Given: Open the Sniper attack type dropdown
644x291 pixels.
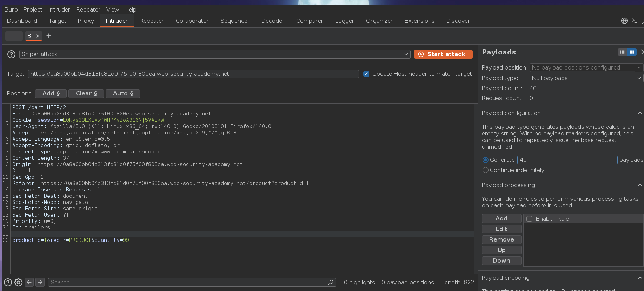Looking at the screenshot, I should coord(214,54).
